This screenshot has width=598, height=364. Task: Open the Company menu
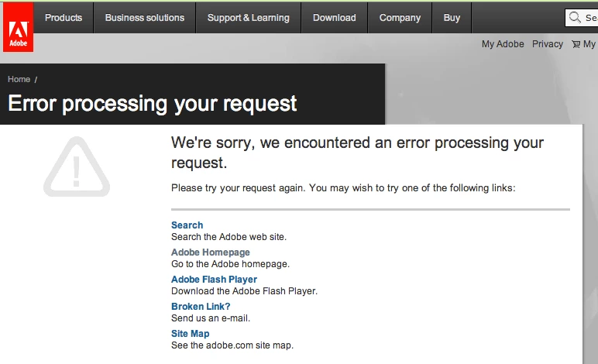tap(400, 18)
